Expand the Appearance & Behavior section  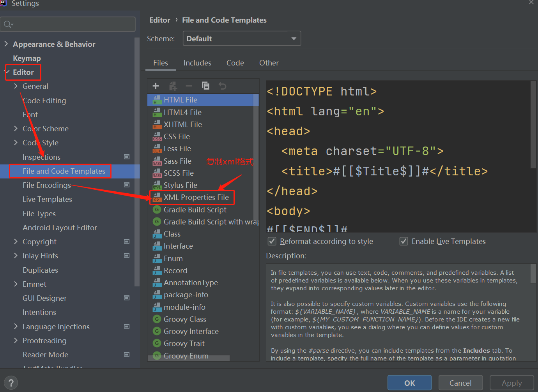point(6,44)
